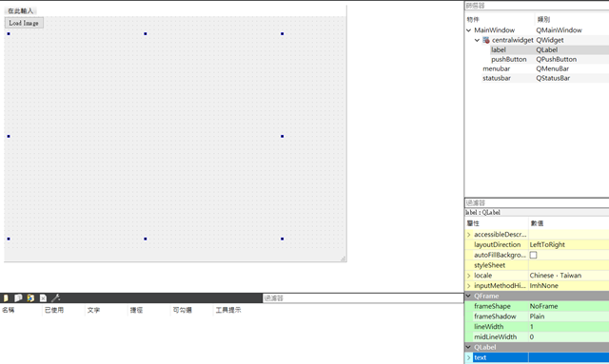Screen dimensions: 609x364
Task: Toggle the autoFillBackground checkbox
Action: pyautogui.click(x=533, y=255)
